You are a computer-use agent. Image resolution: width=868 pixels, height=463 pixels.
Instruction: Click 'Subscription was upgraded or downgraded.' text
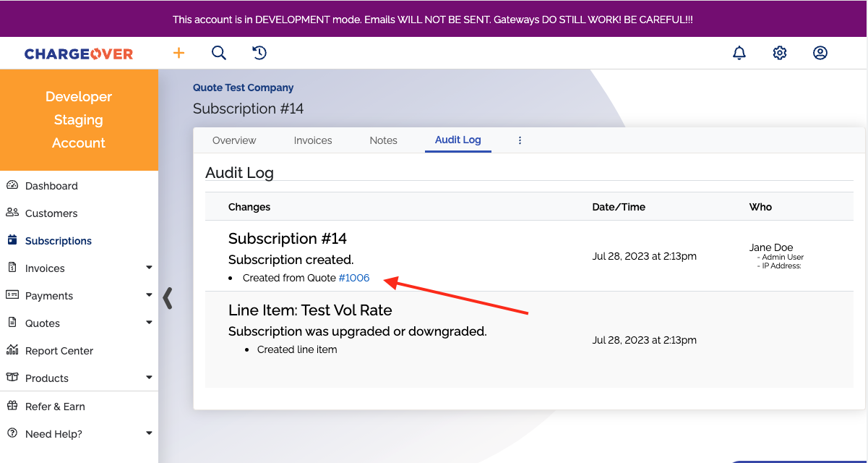[358, 331]
